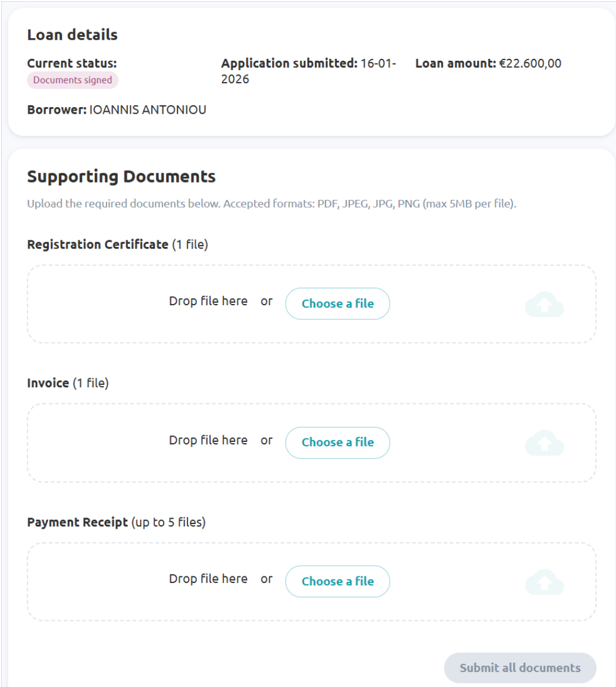The image size is (616, 687).
Task: Click the accepted formats hint text
Action: 271,204
